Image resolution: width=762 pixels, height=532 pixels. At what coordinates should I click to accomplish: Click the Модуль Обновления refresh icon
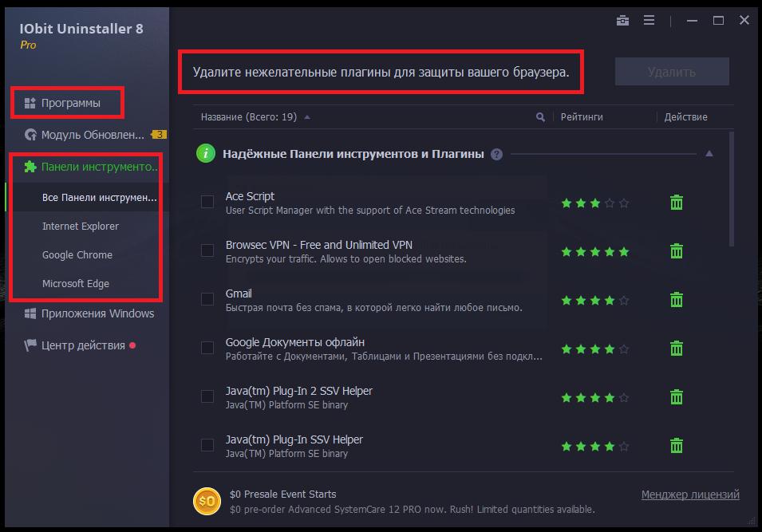(x=30, y=135)
